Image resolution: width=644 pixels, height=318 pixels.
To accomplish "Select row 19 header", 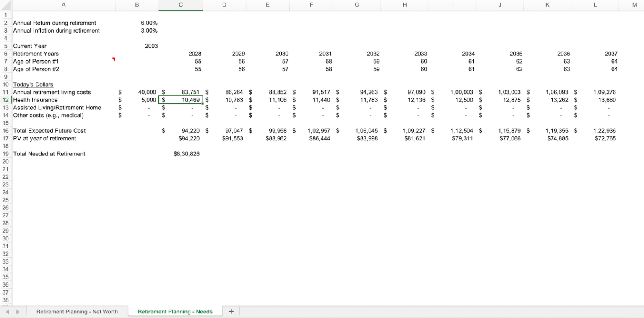I will click(x=6, y=154).
